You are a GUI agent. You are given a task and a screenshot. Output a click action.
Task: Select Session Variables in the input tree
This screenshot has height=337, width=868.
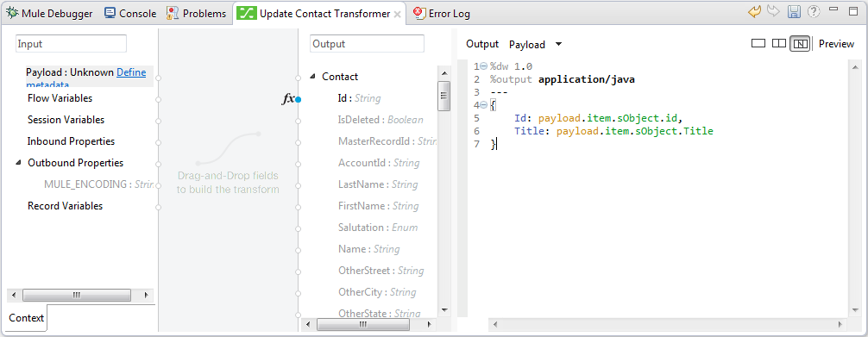point(66,120)
